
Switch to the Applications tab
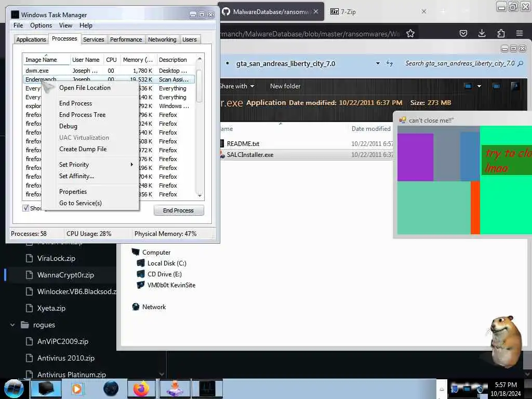point(31,39)
